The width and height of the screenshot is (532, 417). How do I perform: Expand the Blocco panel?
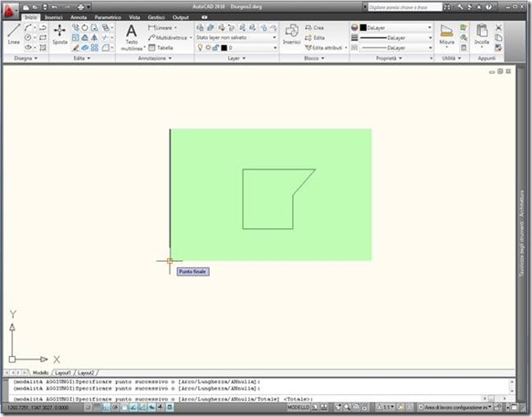(x=314, y=58)
